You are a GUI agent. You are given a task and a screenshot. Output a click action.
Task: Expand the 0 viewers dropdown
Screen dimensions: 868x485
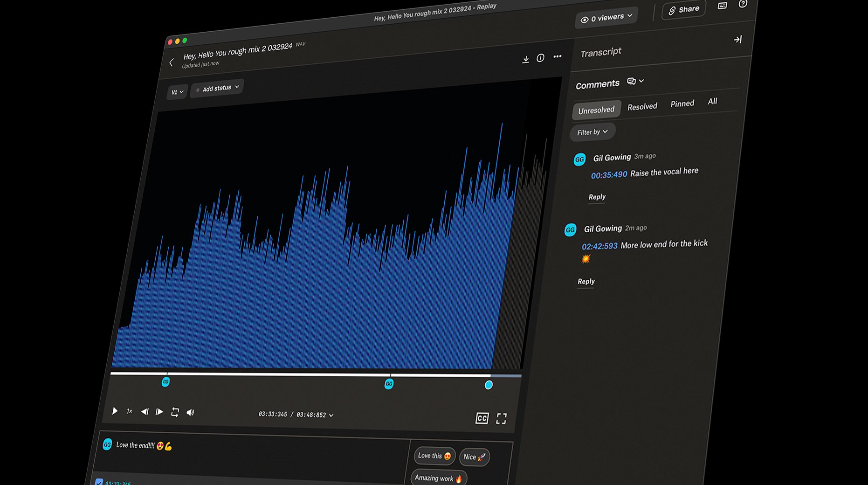pos(606,18)
